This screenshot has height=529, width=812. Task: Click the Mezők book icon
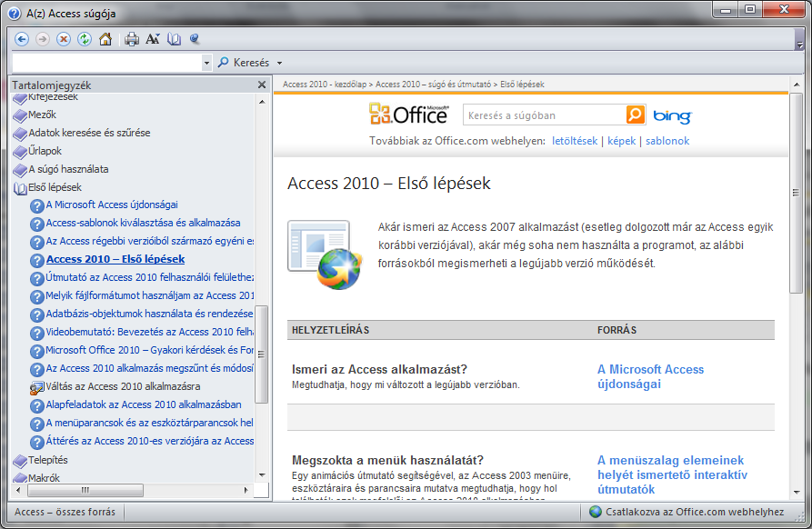[x=20, y=115]
